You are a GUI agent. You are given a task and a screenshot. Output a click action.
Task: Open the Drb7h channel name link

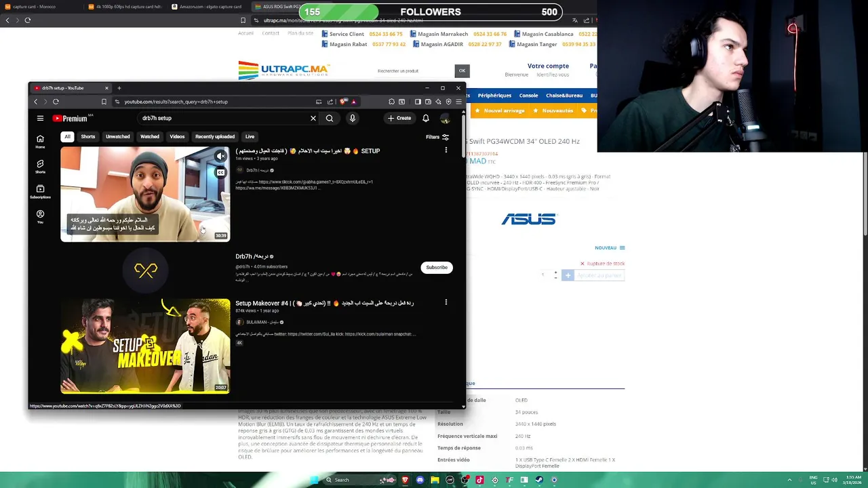coord(252,256)
